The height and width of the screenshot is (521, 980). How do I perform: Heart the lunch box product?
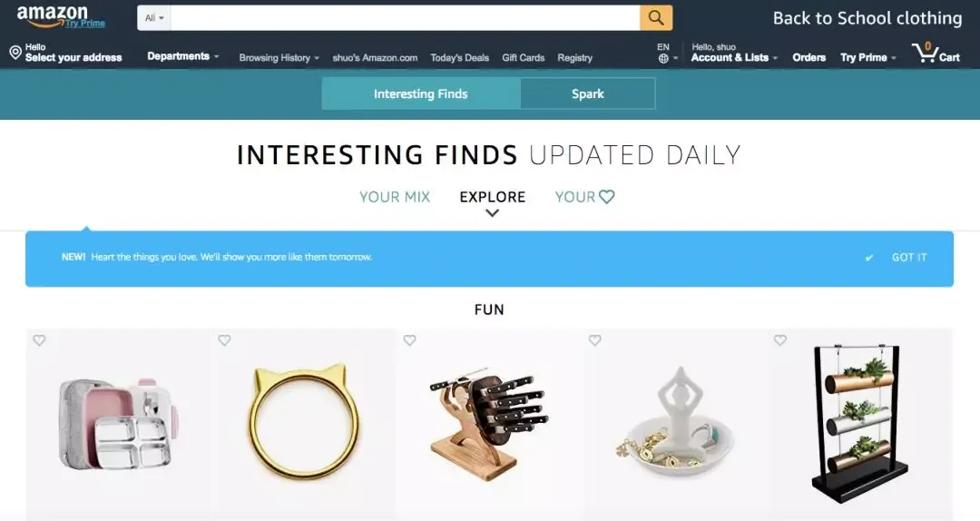[39, 340]
